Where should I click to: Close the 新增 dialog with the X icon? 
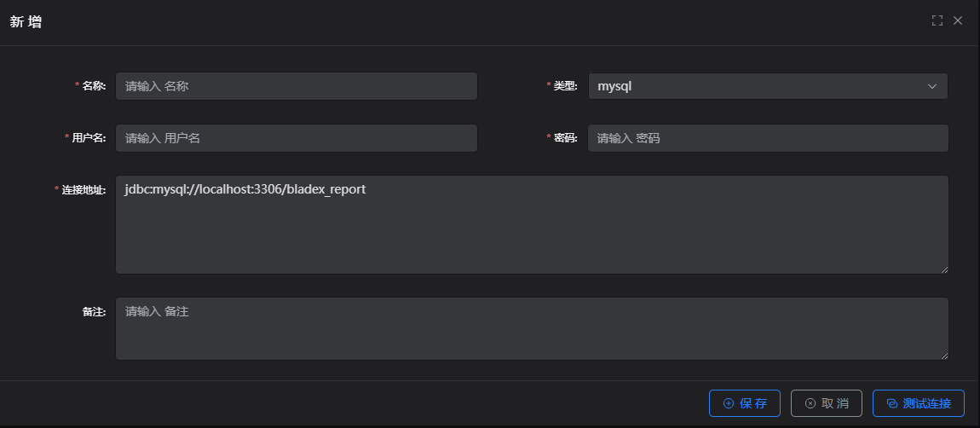click(x=958, y=20)
